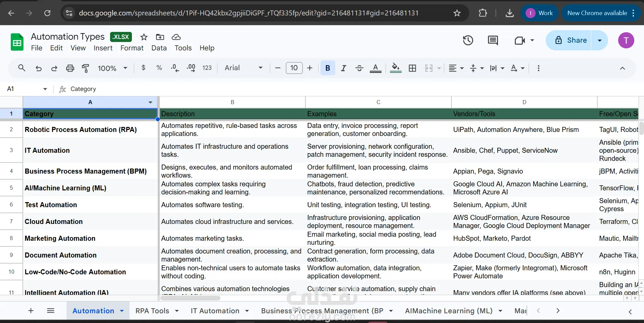Check the cloud document status icon
This screenshot has height=323, width=644.
tap(176, 37)
